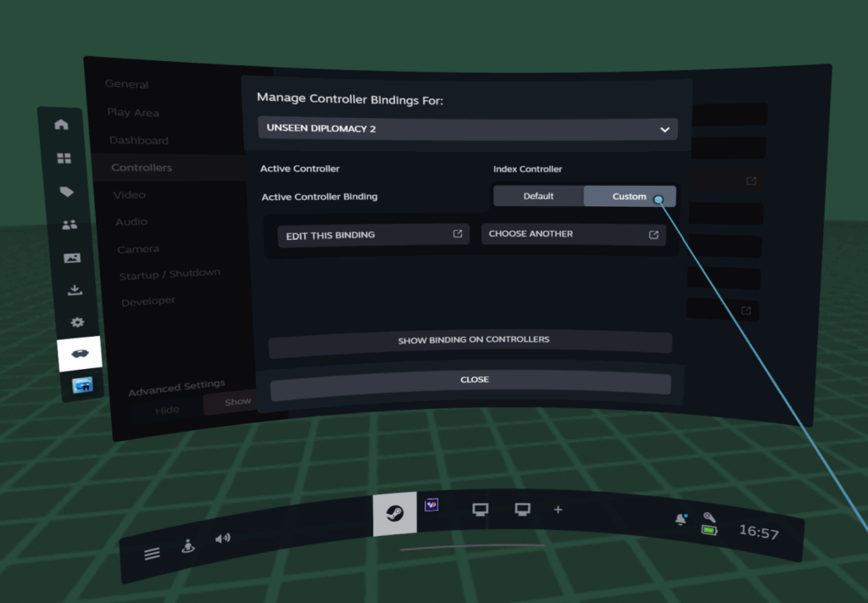Expand the UNSEEN DIPLOMACY 2 application dropdown
The image size is (868, 603).
(468, 129)
